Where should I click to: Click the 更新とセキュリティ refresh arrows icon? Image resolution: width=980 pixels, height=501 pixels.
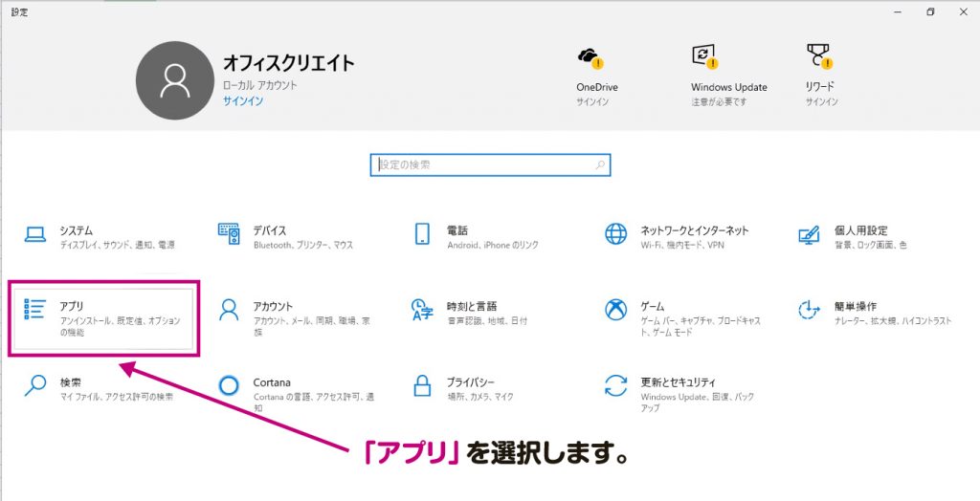tap(615, 385)
